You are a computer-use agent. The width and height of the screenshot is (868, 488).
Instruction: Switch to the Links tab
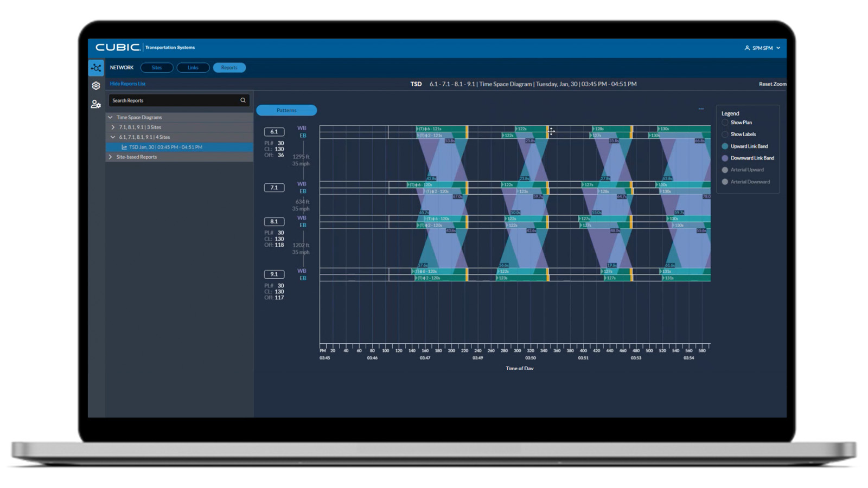click(193, 67)
